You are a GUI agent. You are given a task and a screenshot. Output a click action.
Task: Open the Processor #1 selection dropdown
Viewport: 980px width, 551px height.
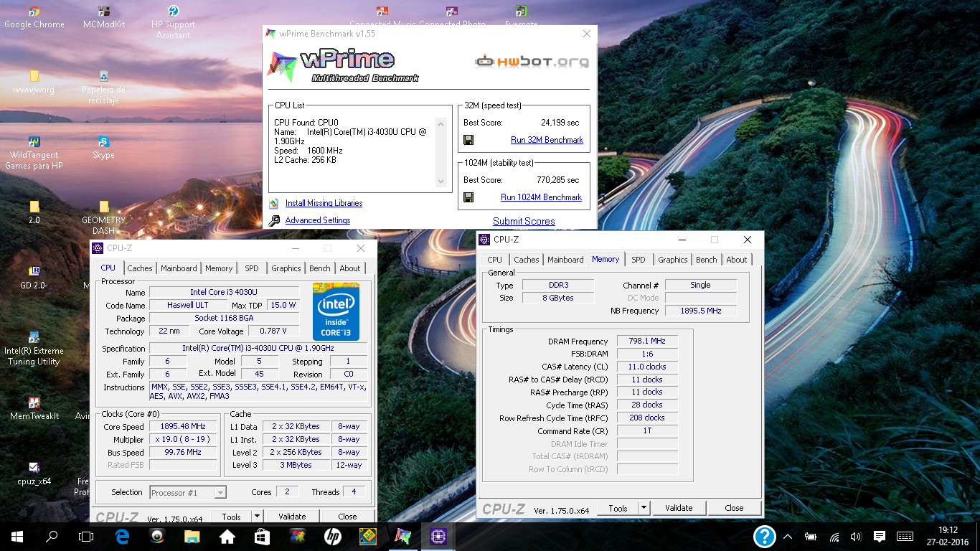tap(188, 492)
